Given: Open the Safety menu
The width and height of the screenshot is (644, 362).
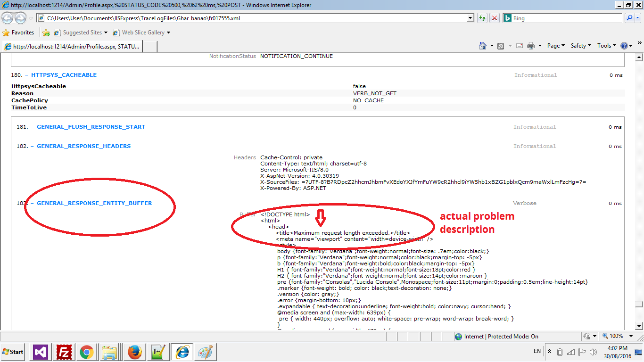Looking at the screenshot, I should (x=581, y=46).
